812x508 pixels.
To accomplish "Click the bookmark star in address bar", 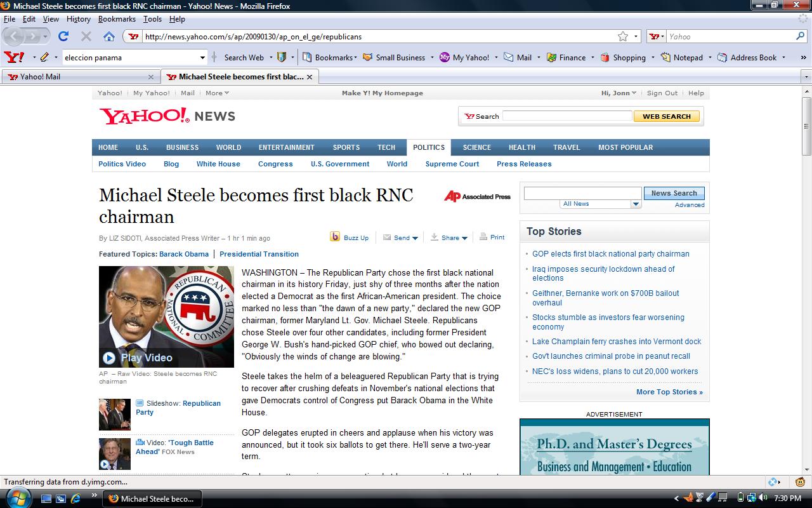I will [623, 36].
